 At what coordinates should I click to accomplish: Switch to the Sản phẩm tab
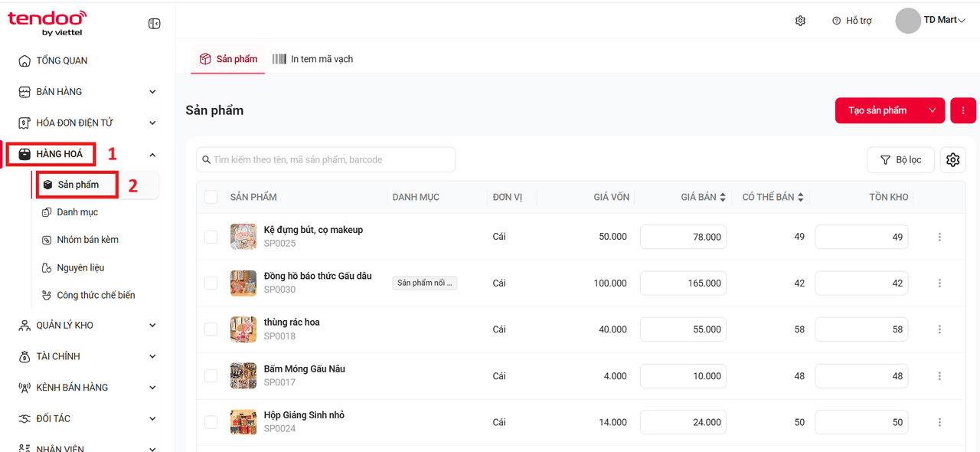point(228,59)
